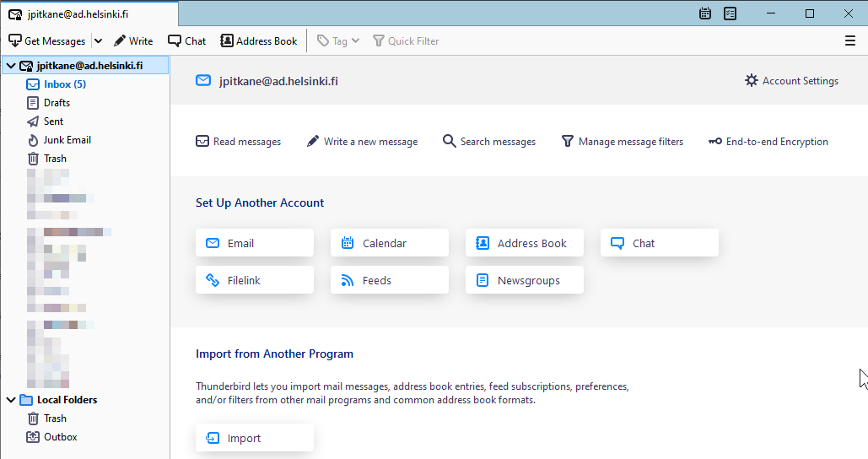This screenshot has height=459, width=868.
Task: Open the Tag dropdown
Action: pyautogui.click(x=338, y=41)
